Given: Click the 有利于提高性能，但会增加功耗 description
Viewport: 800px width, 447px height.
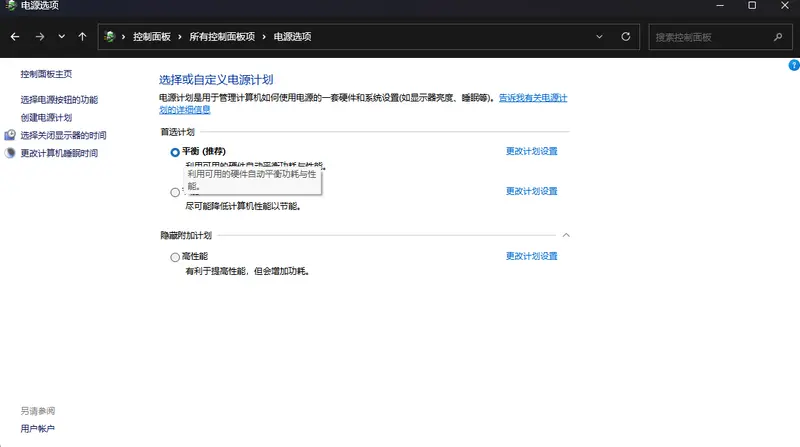Looking at the screenshot, I should pos(247,271).
